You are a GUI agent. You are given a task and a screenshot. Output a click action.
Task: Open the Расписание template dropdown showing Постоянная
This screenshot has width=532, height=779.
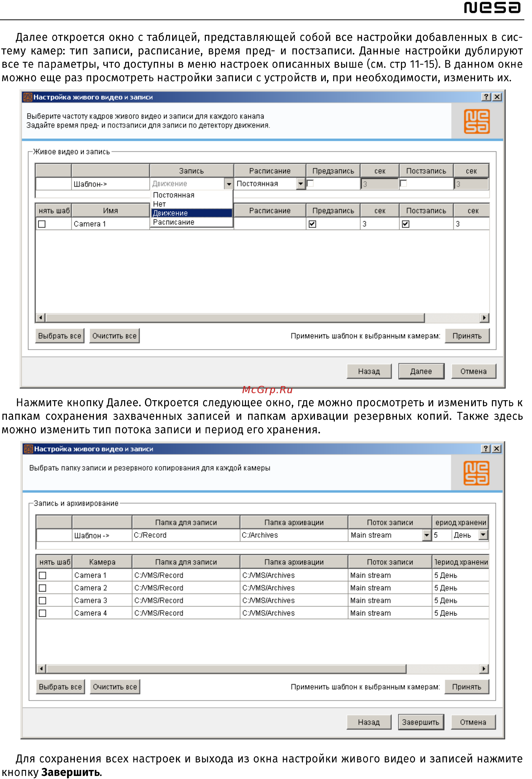click(301, 184)
